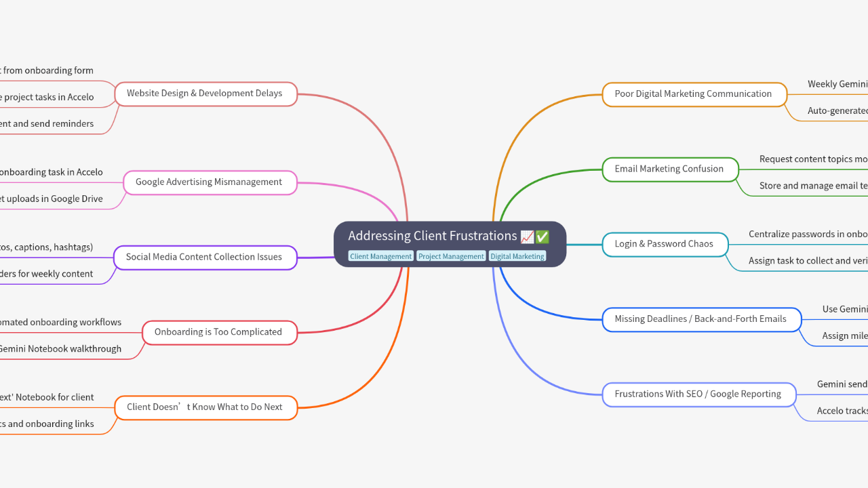Click 'Weekly Gemini' subtopic
The height and width of the screenshot is (488, 868).
click(x=837, y=84)
